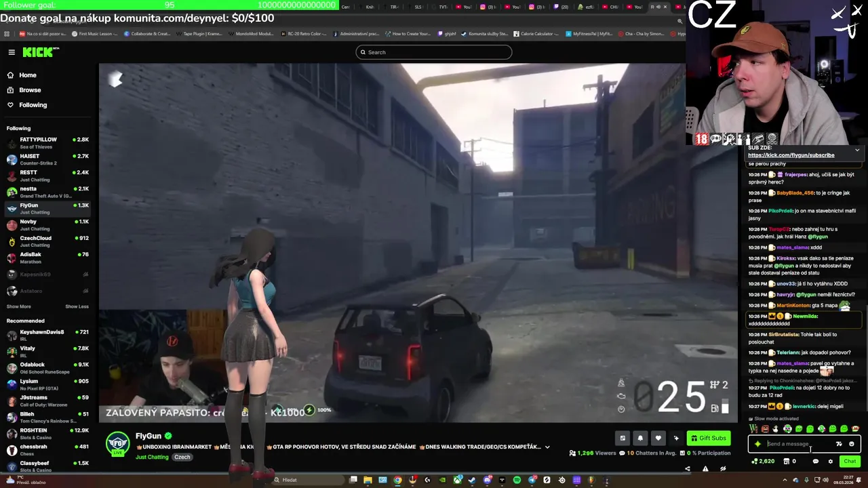Toggle the hide stream eye icon
The width and height of the screenshot is (868, 488).
[723, 469]
